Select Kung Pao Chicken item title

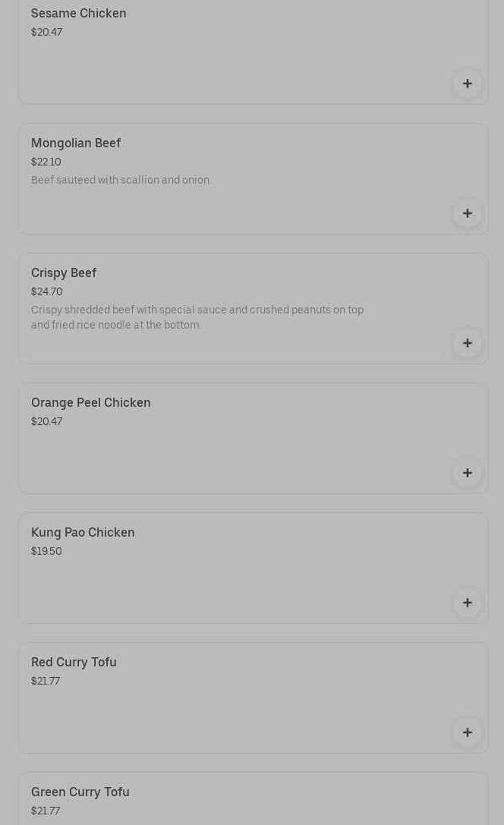coord(83,533)
